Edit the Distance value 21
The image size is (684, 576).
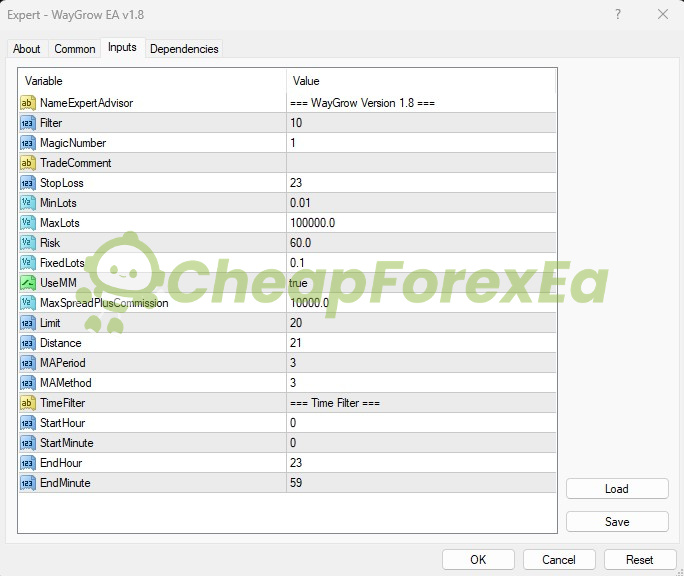pos(421,343)
